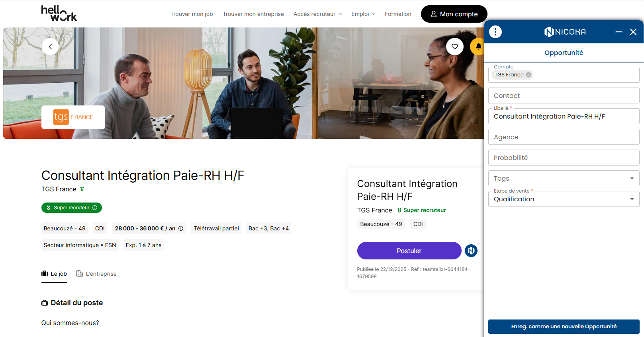Click Enreg. comme une nouvelle Opportunité
644x337 pixels.
coord(564,327)
